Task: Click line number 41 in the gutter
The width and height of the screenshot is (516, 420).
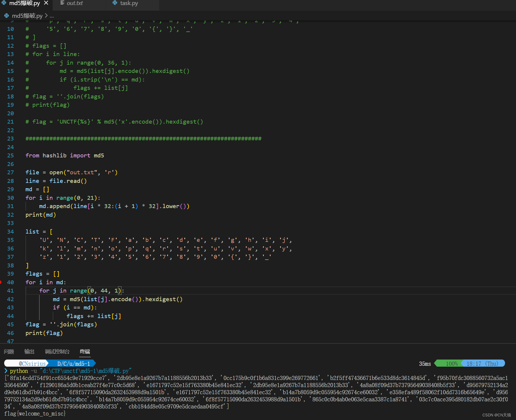Action: pyautogui.click(x=10, y=291)
